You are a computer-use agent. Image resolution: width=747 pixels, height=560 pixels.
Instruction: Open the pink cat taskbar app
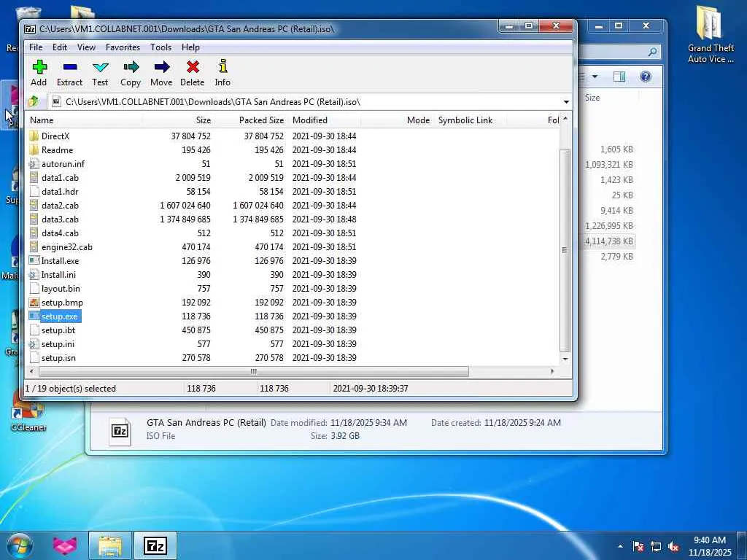65,545
